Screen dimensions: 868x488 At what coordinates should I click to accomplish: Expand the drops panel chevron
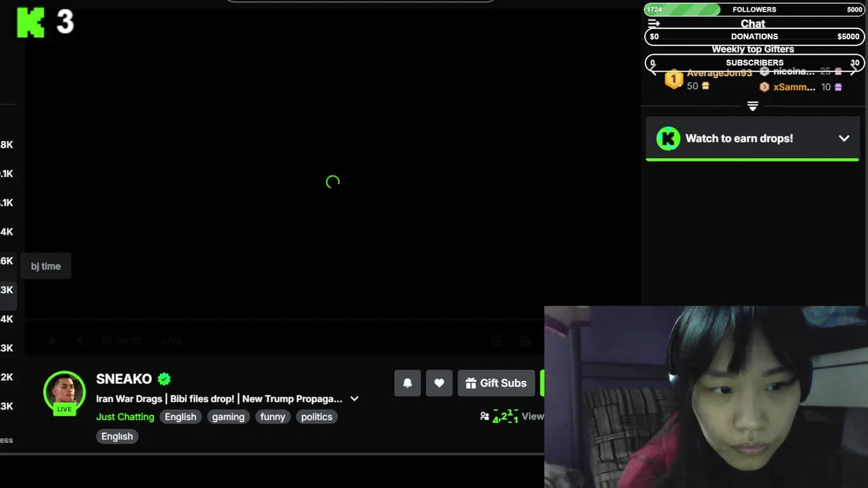(x=844, y=138)
